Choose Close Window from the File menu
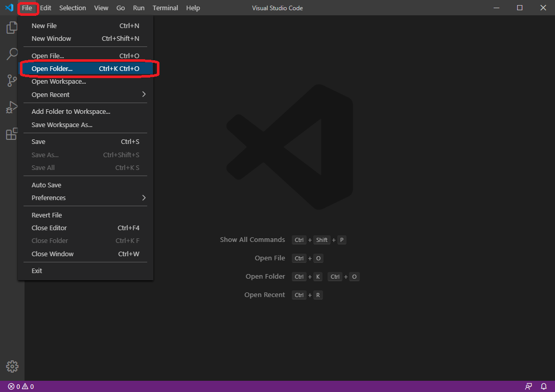 [85, 254]
